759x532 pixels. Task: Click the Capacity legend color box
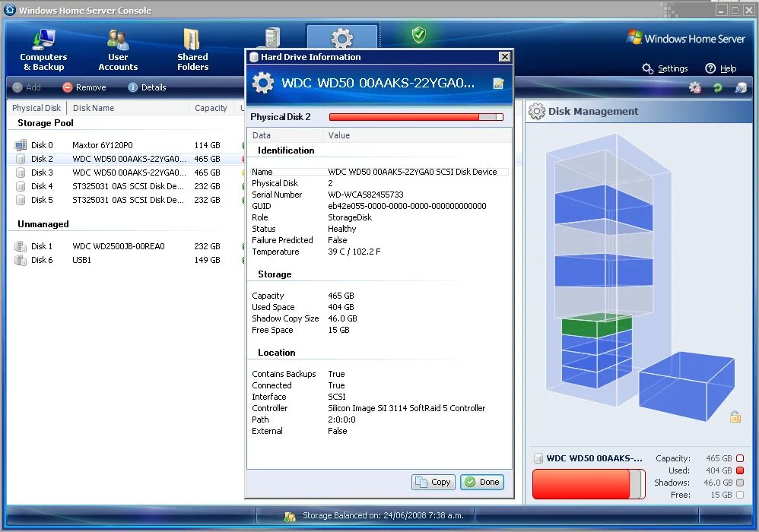740,458
